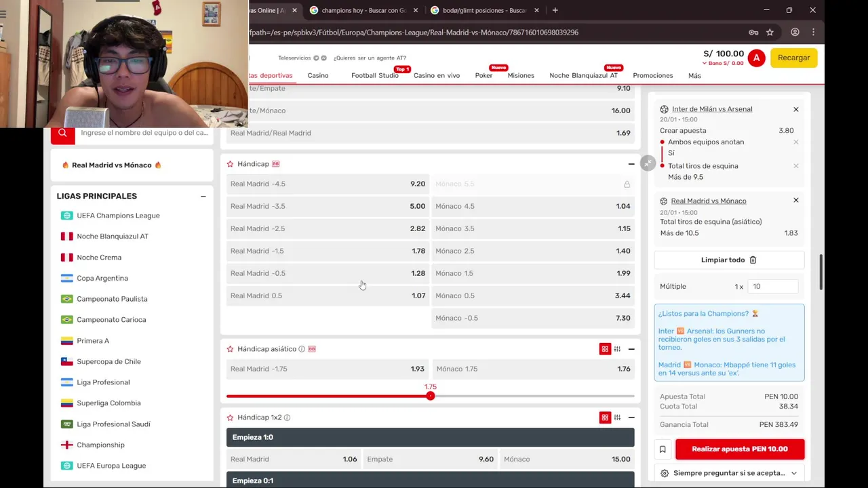
Task: Click the Hándicap asiático slider handle at 1.75
Action: coord(430,396)
